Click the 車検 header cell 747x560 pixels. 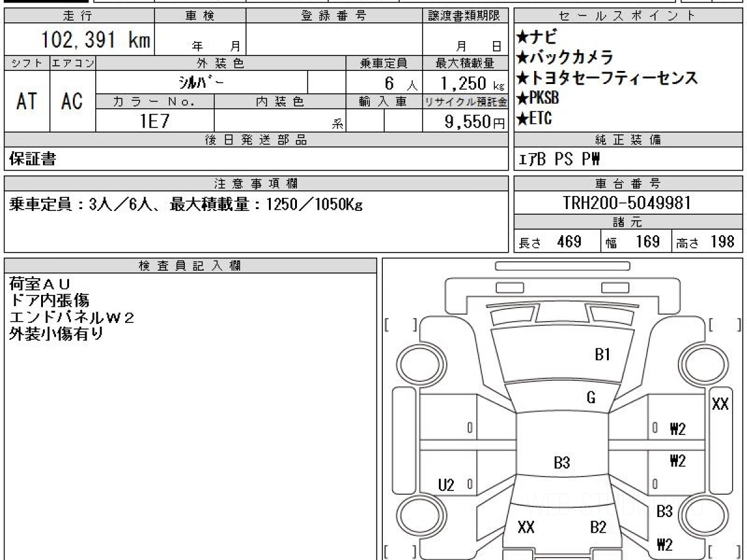click(x=200, y=16)
